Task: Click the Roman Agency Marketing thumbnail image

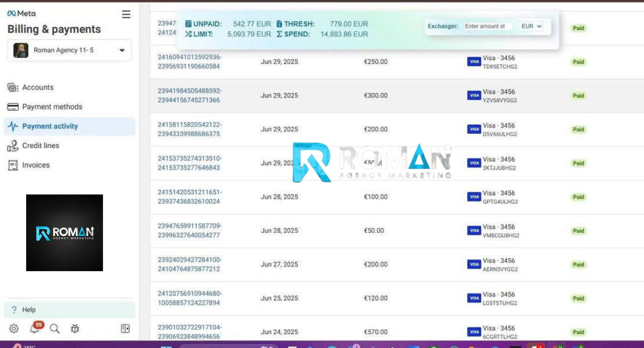Action: tap(64, 233)
